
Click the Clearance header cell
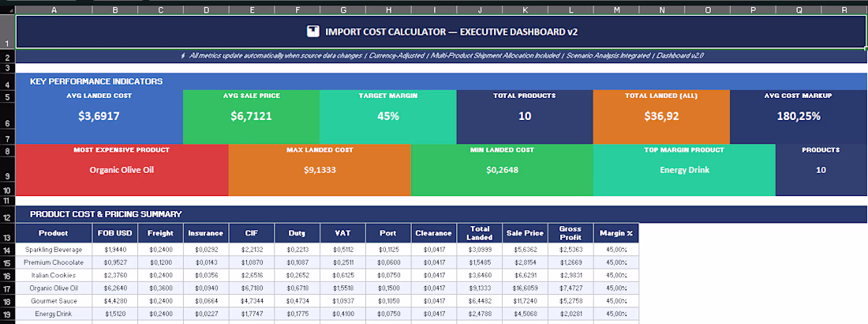(x=434, y=233)
